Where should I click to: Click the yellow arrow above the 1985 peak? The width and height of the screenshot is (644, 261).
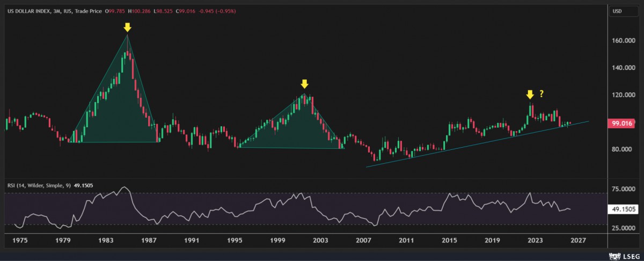127,27
